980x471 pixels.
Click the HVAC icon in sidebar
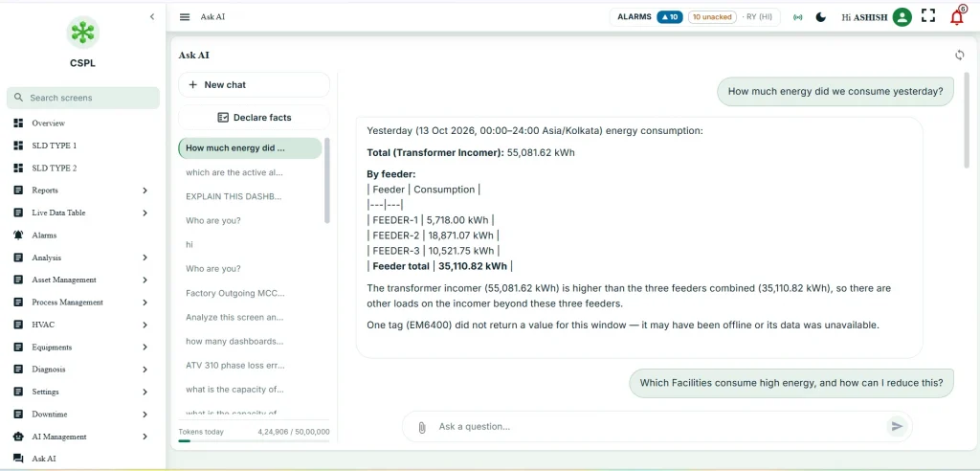[18, 325]
